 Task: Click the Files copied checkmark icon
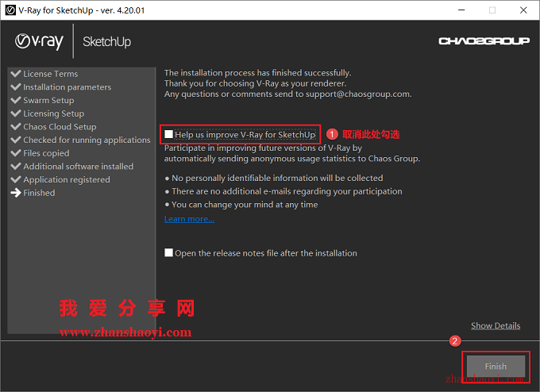point(16,153)
